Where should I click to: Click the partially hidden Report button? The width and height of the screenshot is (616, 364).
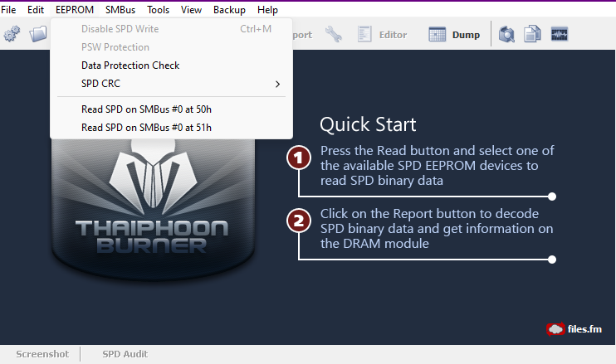click(303, 35)
